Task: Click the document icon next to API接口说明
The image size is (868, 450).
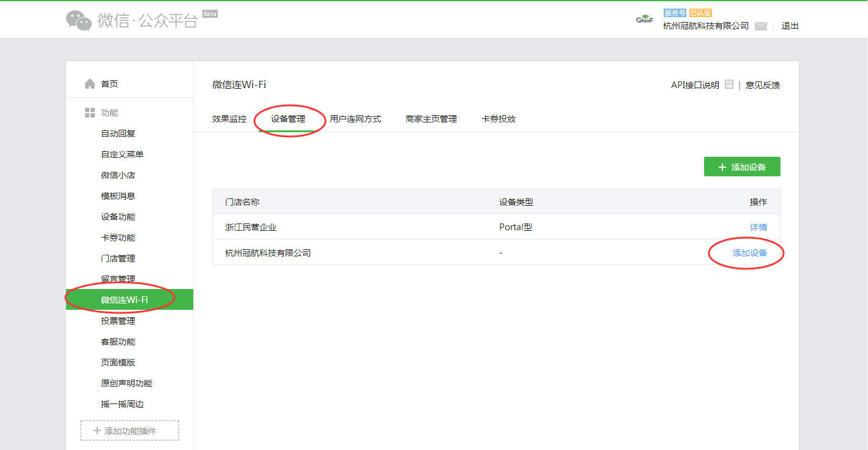Action: click(x=729, y=84)
